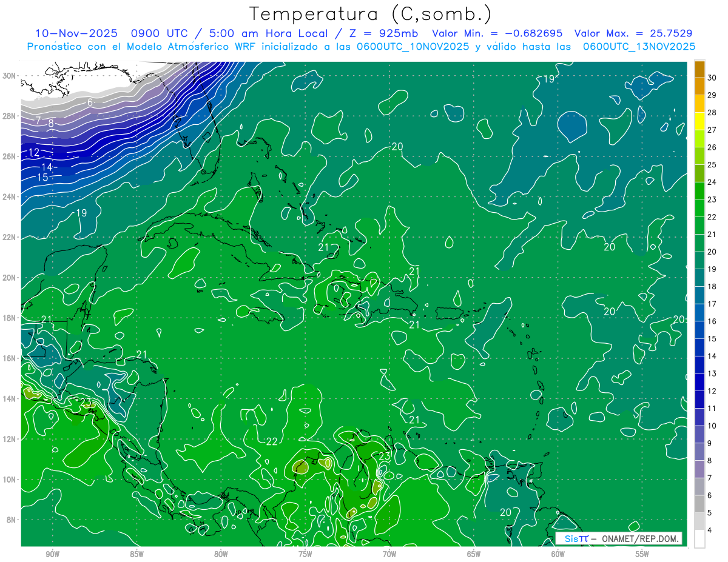Click the '18N' latitude axis label
Viewport: 728px width, 562px height.
point(9,318)
